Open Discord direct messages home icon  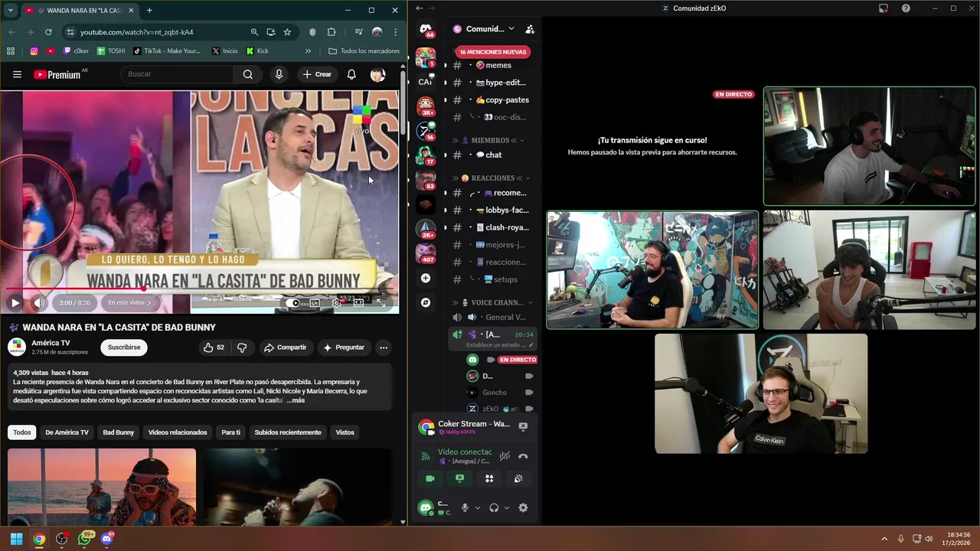pyautogui.click(x=426, y=29)
